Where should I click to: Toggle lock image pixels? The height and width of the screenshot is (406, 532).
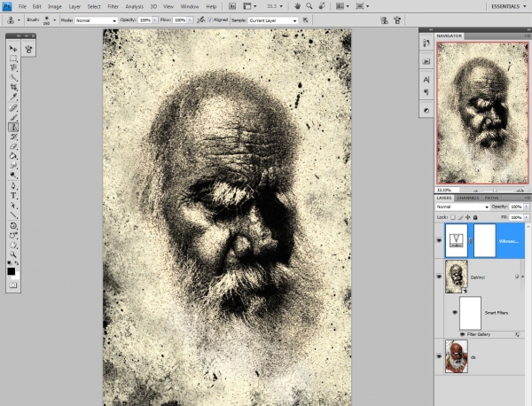click(x=460, y=217)
